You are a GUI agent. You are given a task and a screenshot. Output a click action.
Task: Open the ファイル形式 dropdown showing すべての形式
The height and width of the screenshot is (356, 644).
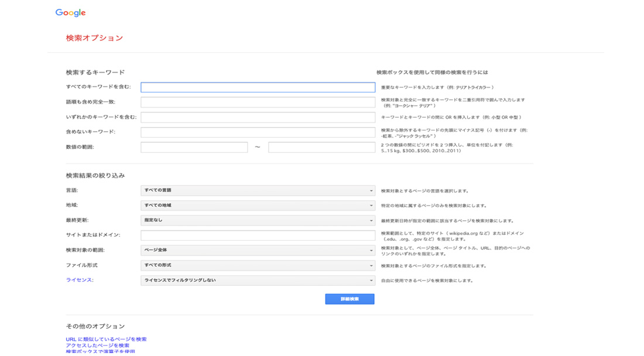click(x=258, y=266)
